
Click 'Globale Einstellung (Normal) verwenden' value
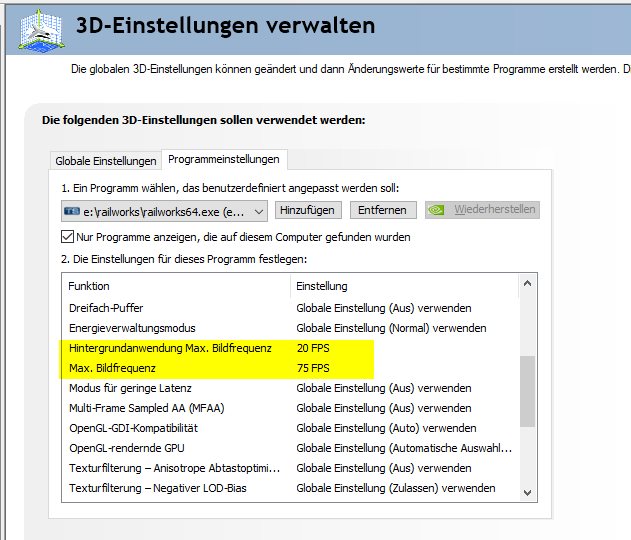[x=391, y=328]
